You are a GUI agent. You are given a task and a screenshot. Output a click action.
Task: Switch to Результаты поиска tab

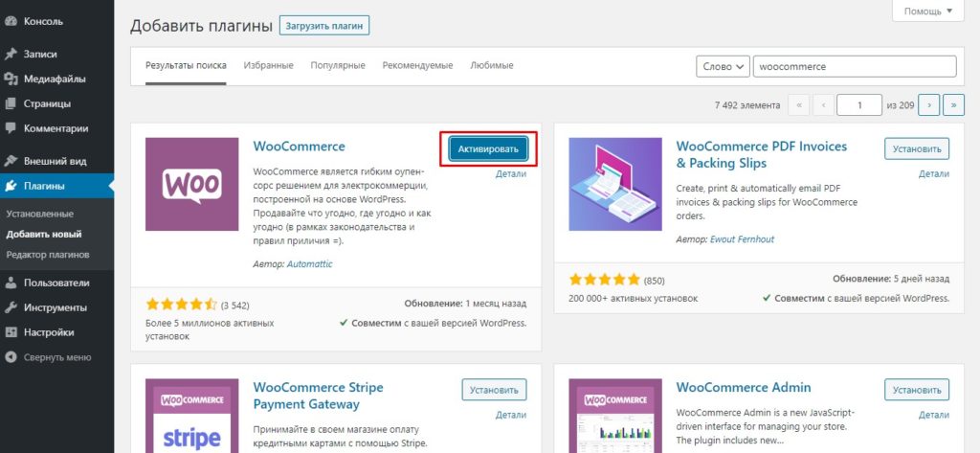pyautogui.click(x=186, y=65)
